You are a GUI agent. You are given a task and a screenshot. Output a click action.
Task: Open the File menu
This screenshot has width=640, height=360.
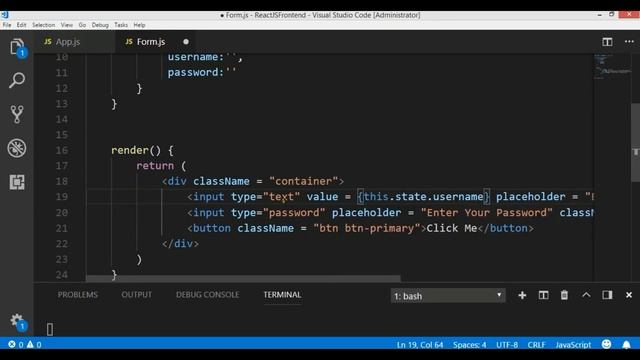coord(7,25)
